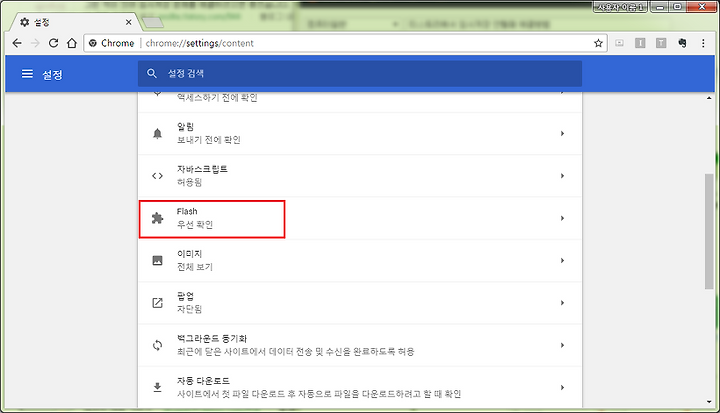720x413 pixels.
Task: Expand the 백그라운드 동기화 chevron
Action: [562, 345]
